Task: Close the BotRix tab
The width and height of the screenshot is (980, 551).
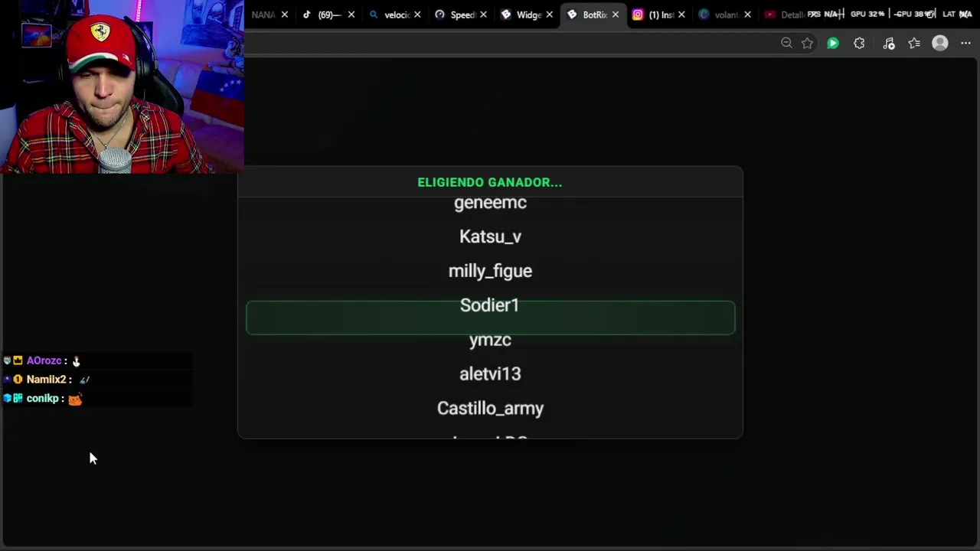Action: (x=615, y=15)
